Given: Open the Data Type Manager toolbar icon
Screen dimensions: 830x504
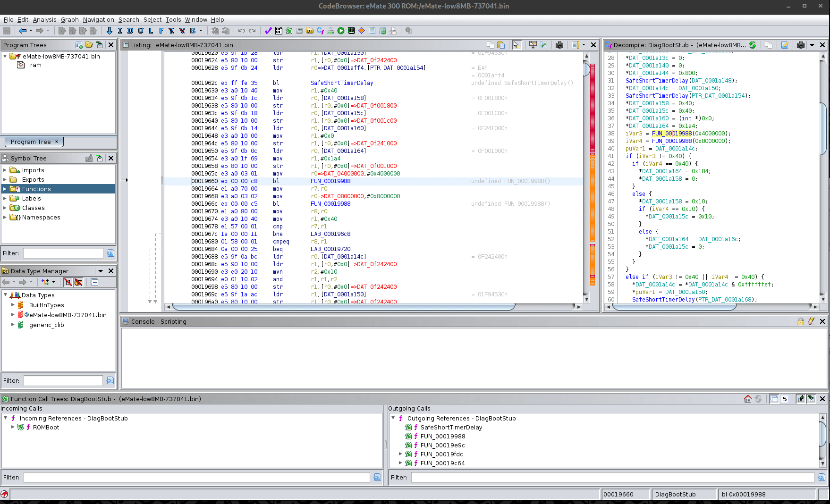Looking at the screenshot, I should click(310, 31).
